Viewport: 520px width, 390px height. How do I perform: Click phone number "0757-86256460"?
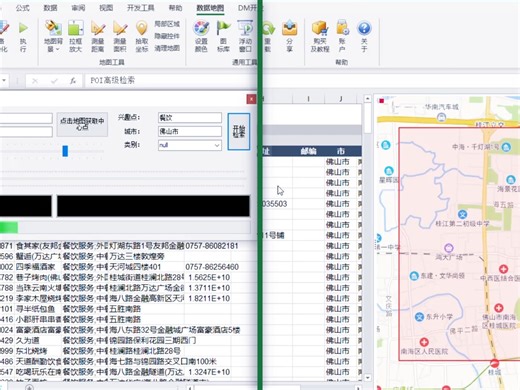tap(212, 267)
